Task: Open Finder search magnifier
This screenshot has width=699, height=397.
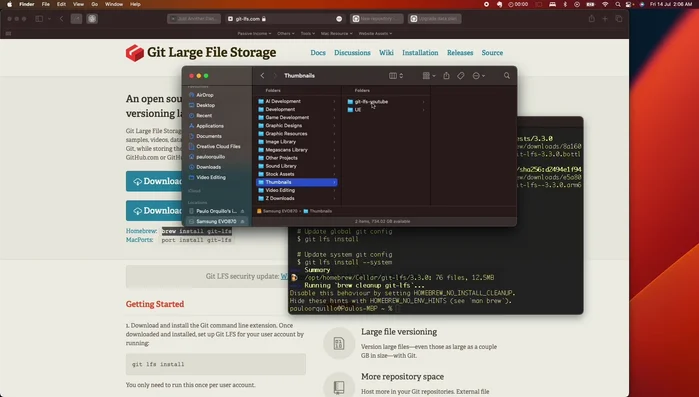Action: click(507, 76)
